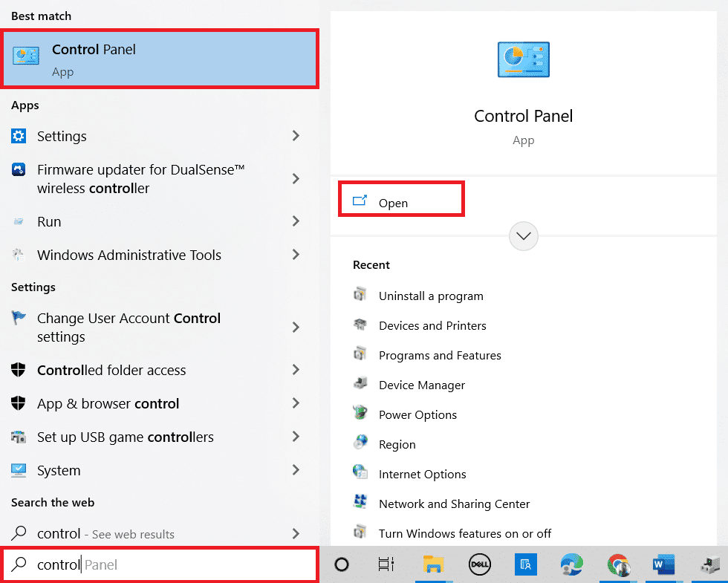Select 'Windows Administrative Tools' result text
Screen dimensions: 728x583
tap(129, 255)
